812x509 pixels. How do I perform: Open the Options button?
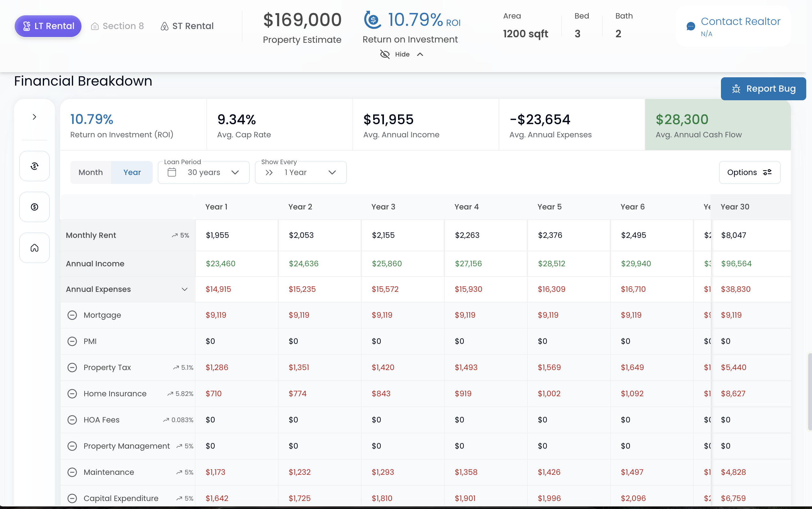[749, 172]
